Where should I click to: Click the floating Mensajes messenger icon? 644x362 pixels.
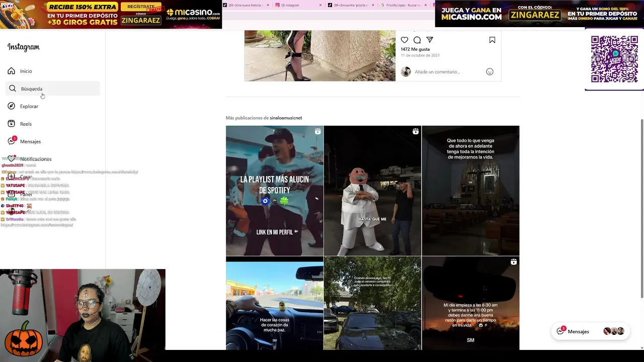[560, 331]
